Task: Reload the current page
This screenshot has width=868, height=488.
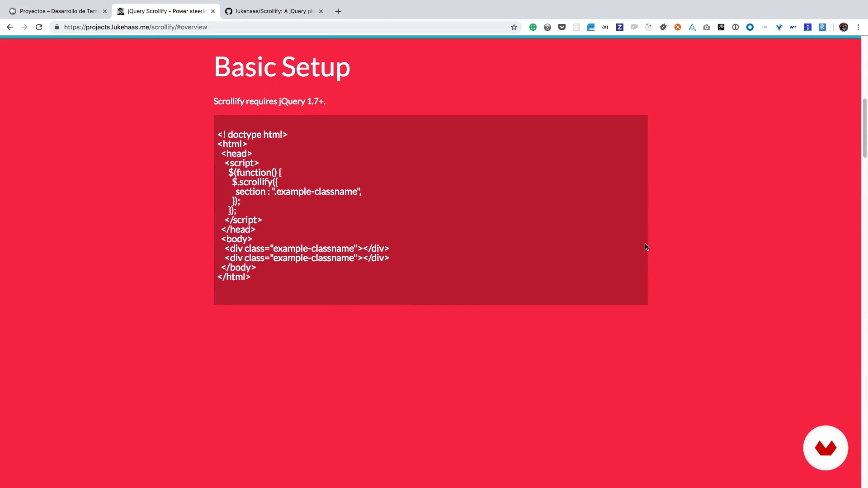Action: pyautogui.click(x=39, y=27)
